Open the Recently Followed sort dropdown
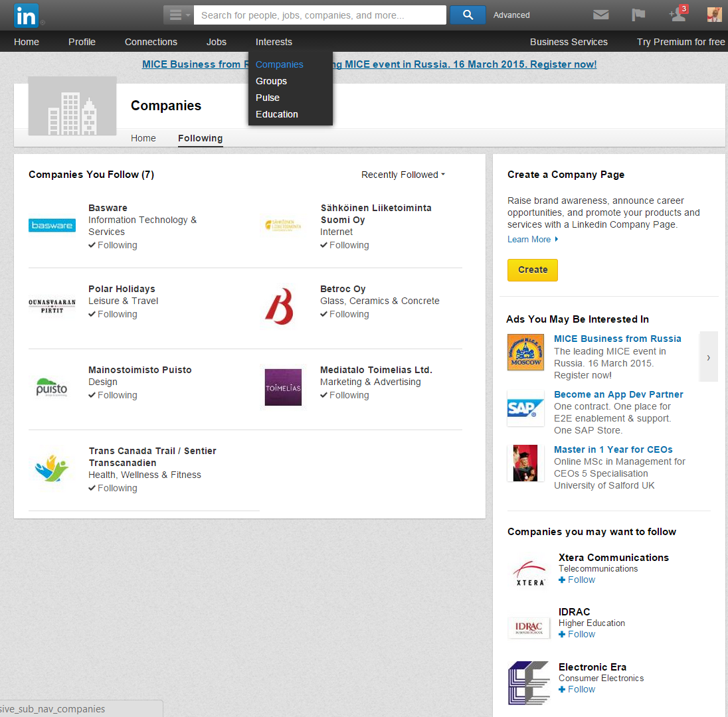The height and width of the screenshot is (717, 728). point(403,175)
